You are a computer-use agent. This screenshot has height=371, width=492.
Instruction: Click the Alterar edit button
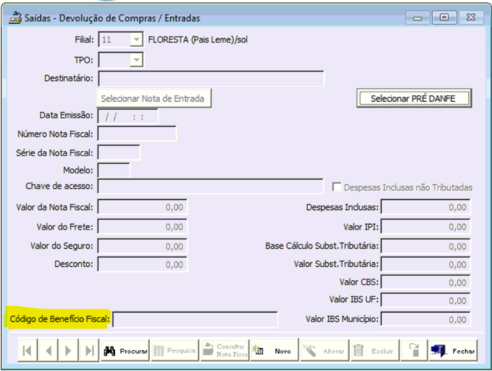coord(325,350)
